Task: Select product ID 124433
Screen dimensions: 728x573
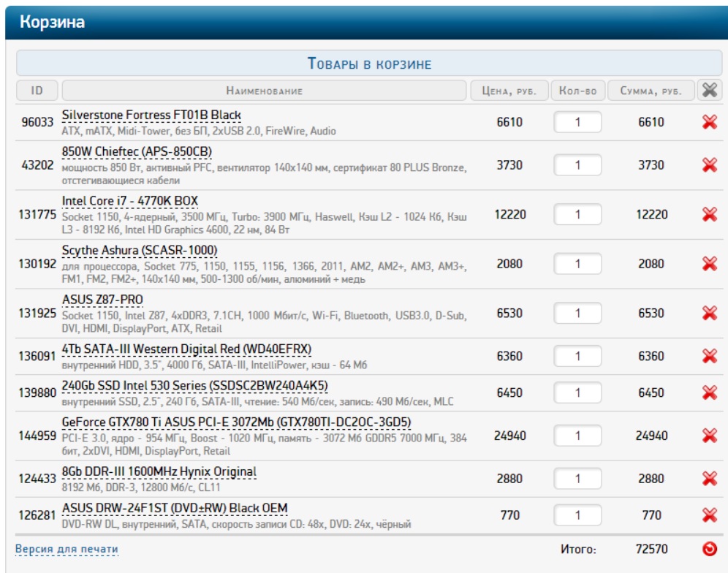Action: pyautogui.click(x=37, y=478)
